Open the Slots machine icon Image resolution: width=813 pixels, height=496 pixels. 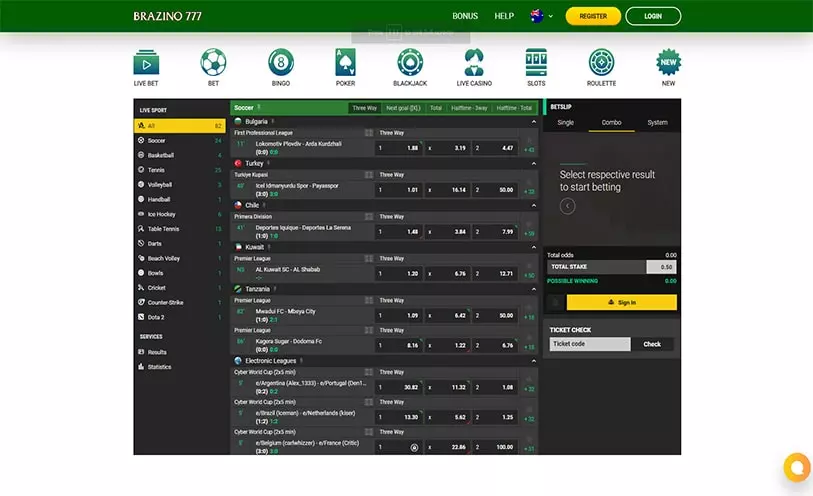coord(536,62)
